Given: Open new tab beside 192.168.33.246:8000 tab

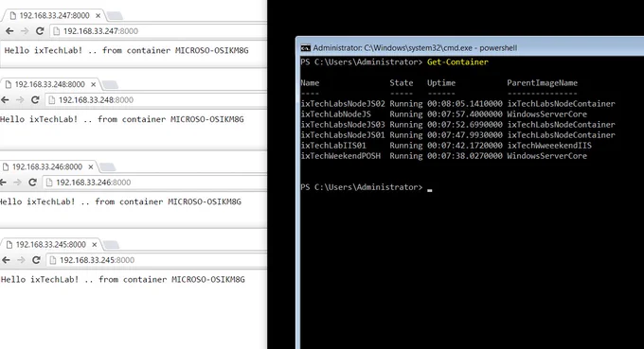Looking at the screenshot, I should tap(108, 167).
